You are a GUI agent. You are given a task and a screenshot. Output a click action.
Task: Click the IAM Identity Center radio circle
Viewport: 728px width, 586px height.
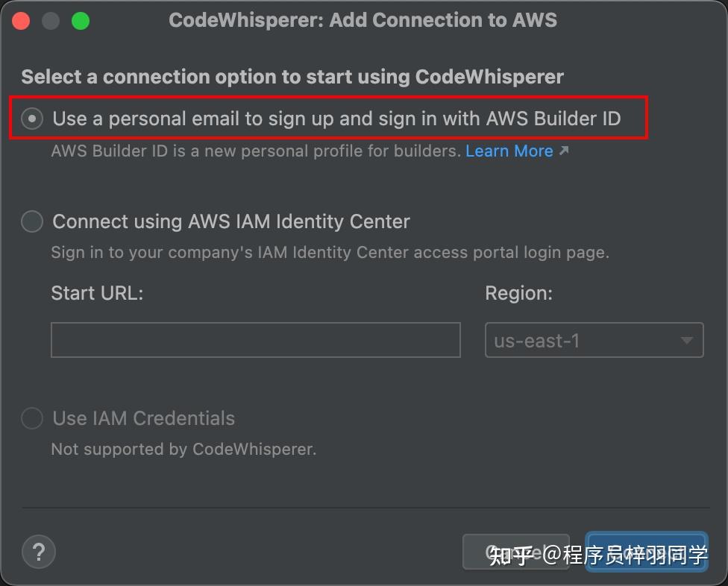31,221
